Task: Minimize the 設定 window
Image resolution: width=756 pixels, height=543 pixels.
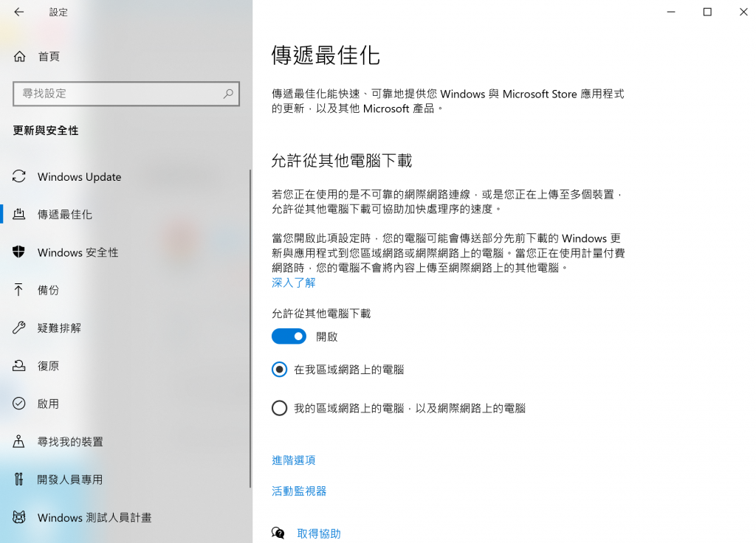Action: pyautogui.click(x=671, y=12)
